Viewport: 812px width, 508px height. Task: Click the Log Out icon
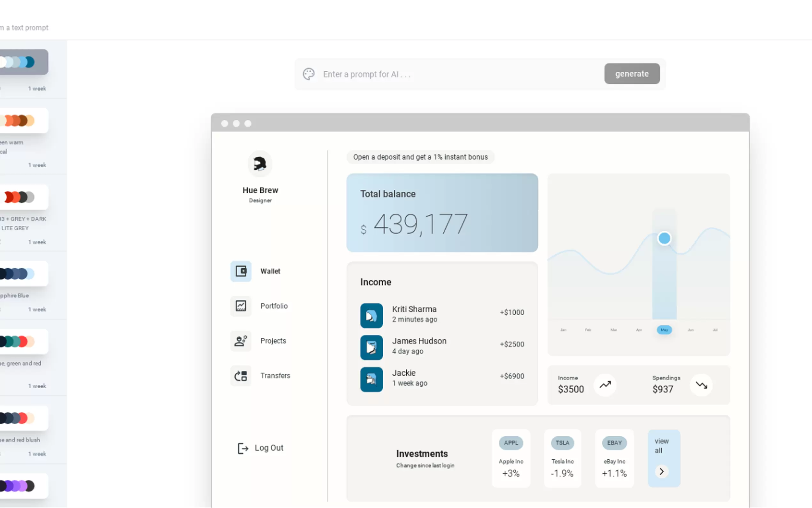[243, 448]
